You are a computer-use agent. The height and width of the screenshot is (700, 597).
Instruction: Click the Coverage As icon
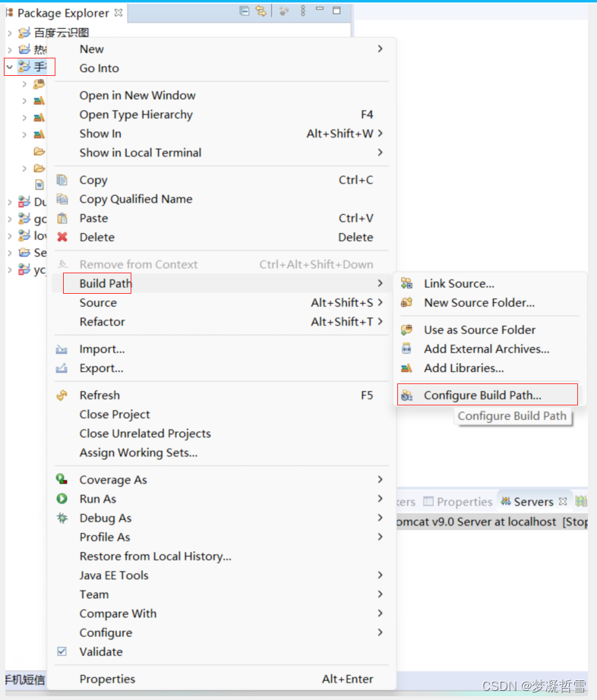pyautogui.click(x=62, y=480)
